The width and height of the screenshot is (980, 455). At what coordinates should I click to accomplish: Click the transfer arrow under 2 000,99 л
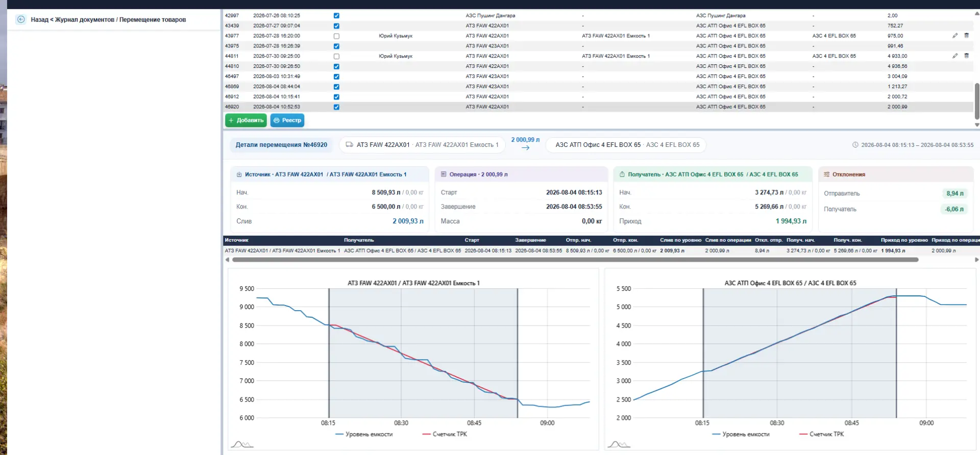(525, 148)
